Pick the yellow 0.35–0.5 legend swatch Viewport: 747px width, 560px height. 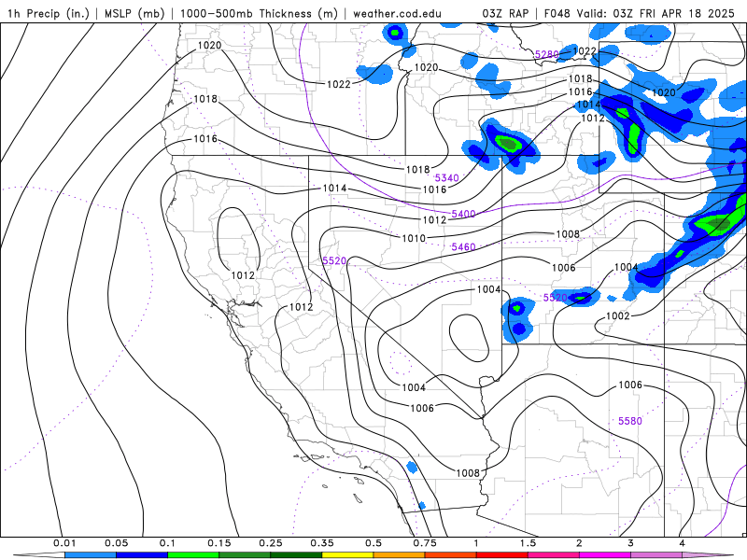click(347, 555)
